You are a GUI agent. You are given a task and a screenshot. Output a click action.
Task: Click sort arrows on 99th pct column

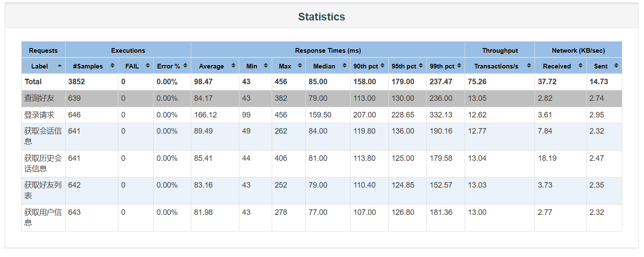click(x=459, y=66)
